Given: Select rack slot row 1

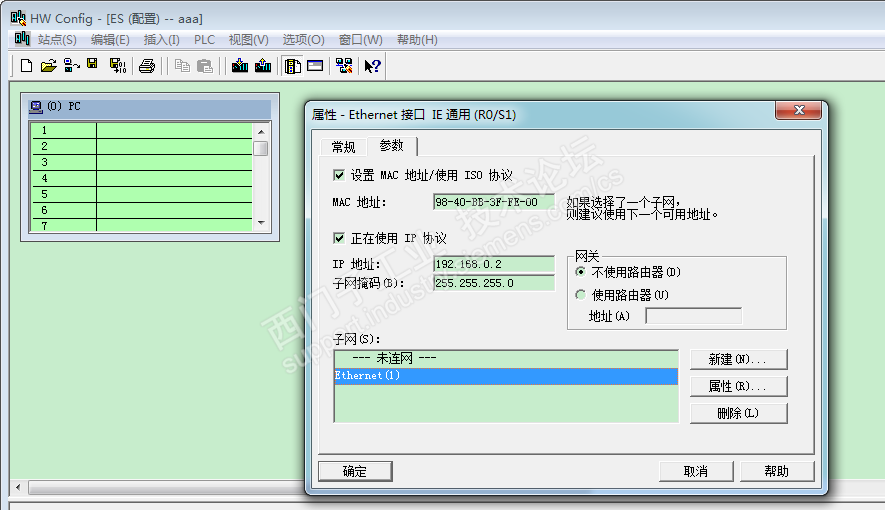Looking at the screenshot, I should [142, 130].
